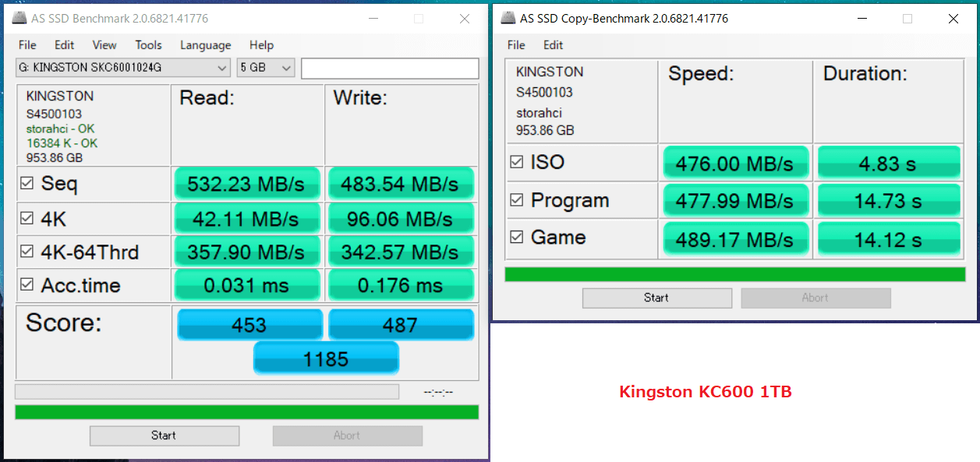Open Edit menu in Copy-Benchmark window

[554, 45]
